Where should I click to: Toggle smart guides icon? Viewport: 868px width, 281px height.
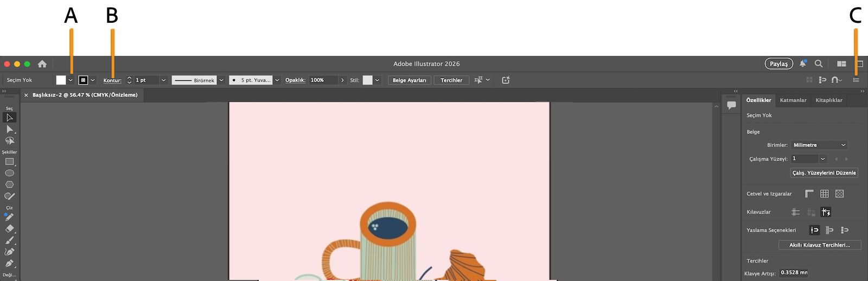click(x=826, y=212)
